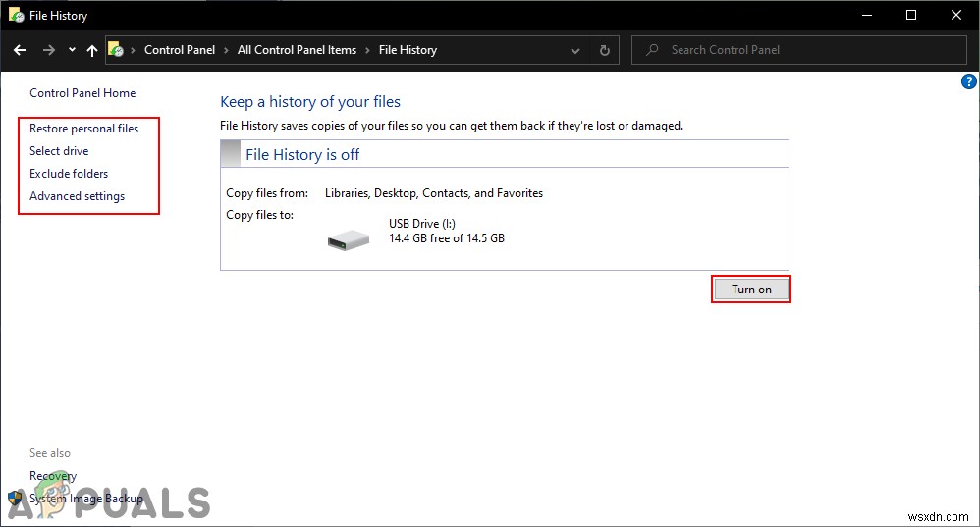
Task: Open the Exclude folders link
Action: click(x=69, y=174)
